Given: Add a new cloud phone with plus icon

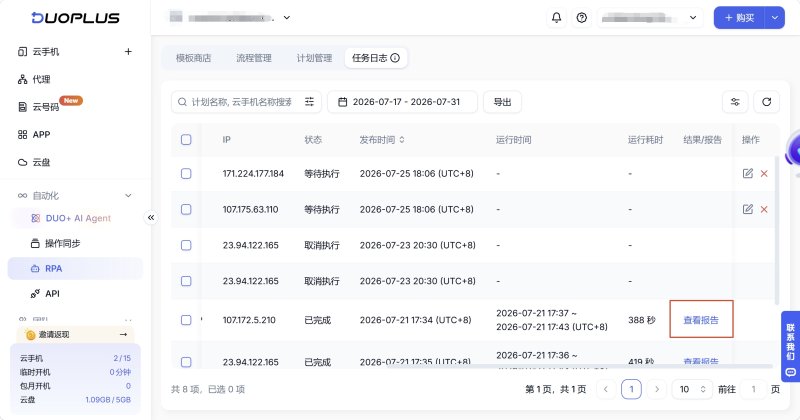Looking at the screenshot, I should 128,52.
